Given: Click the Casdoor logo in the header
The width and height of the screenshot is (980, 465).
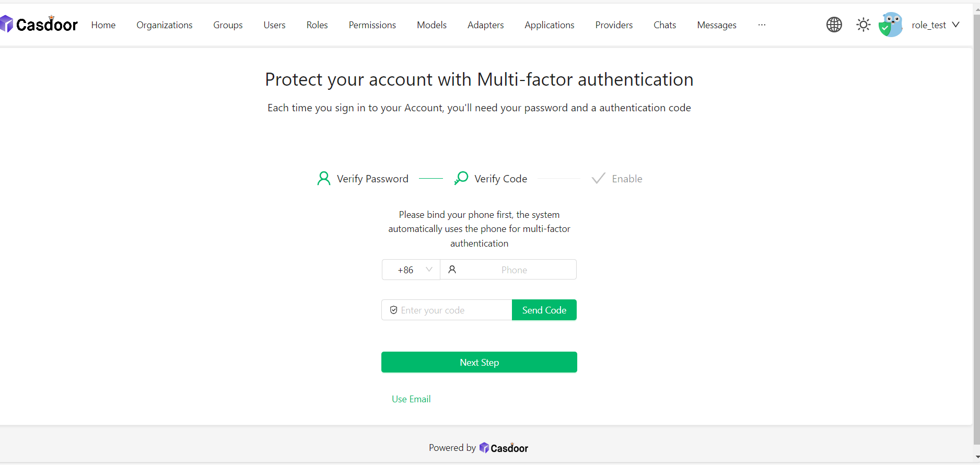Looking at the screenshot, I should (x=40, y=25).
